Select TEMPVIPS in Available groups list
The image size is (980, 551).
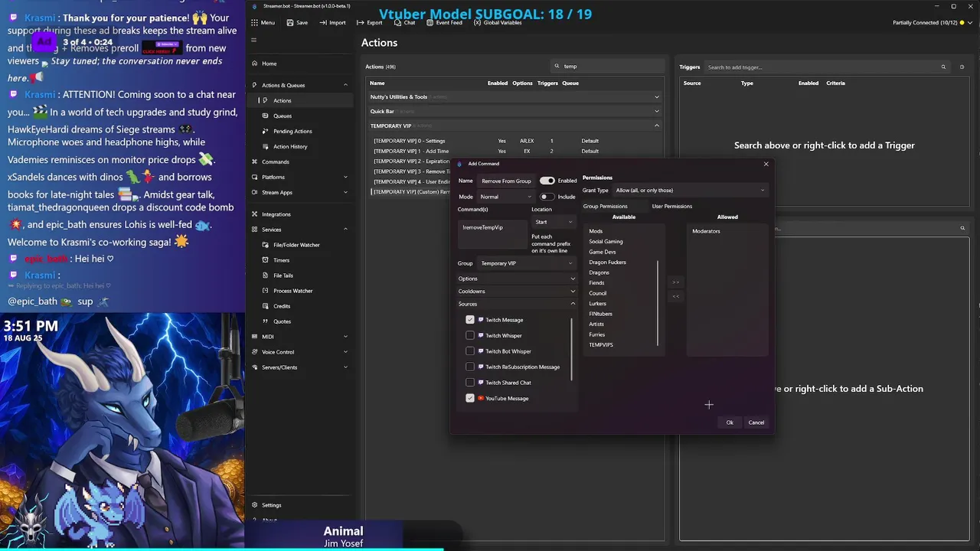(601, 345)
